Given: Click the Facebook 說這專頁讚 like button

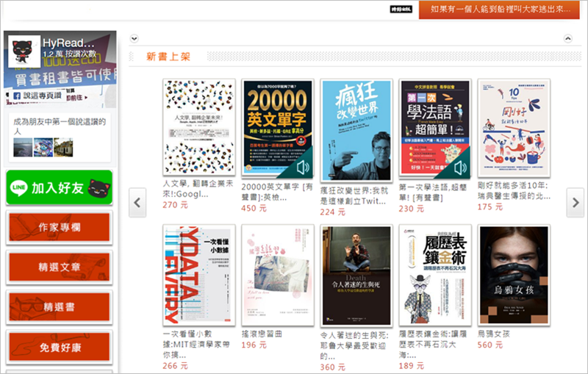Looking at the screenshot, I should 38,96.
